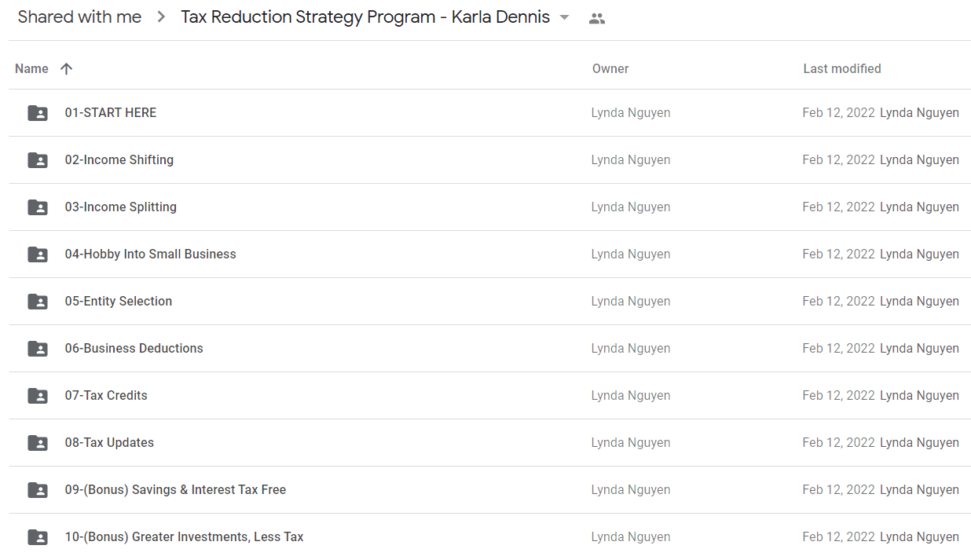The height and width of the screenshot is (560, 971).
Task: Click the shared folder icon for 05-Entity Selection
Action: tap(38, 302)
